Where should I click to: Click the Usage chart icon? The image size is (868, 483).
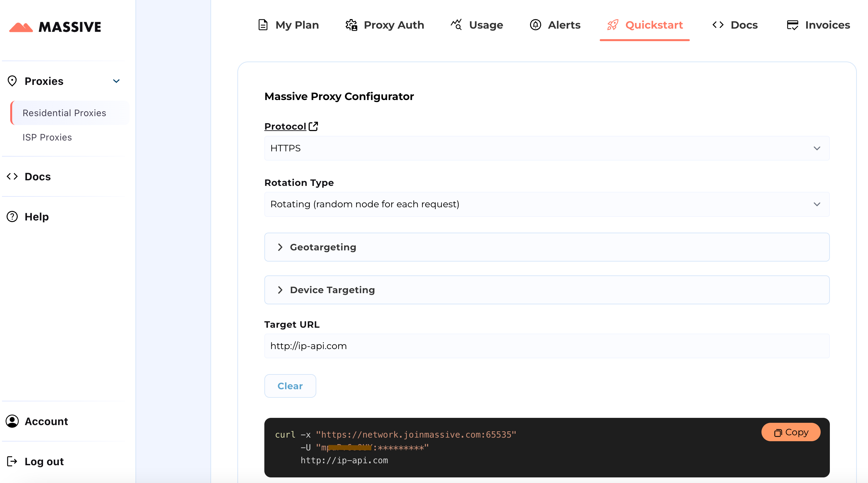click(457, 25)
